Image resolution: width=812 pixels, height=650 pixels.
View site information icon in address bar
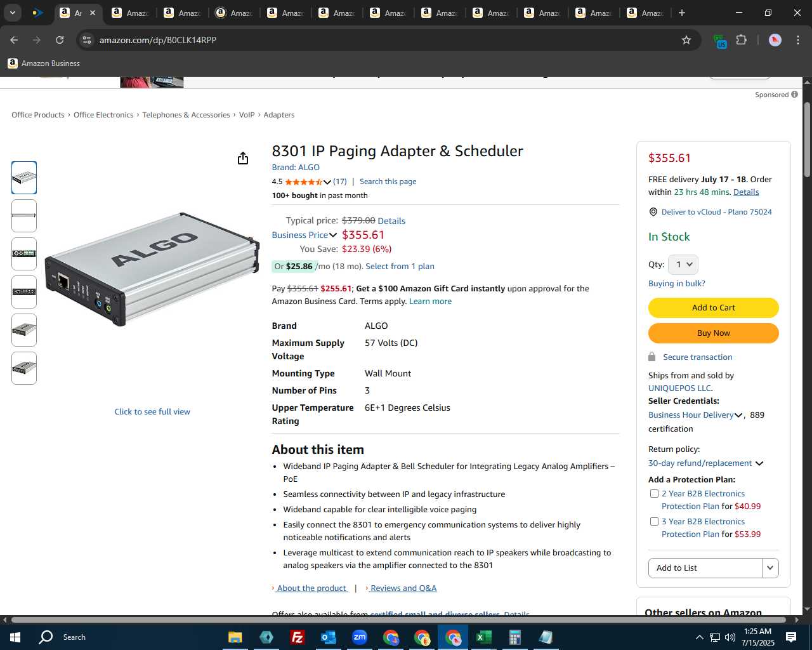[x=87, y=40]
